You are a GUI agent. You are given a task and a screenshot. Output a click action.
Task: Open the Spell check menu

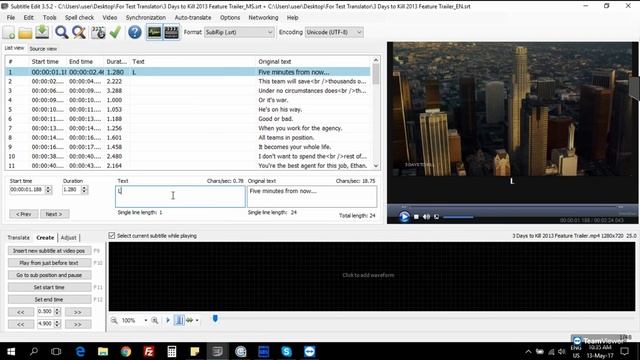(79, 18)
